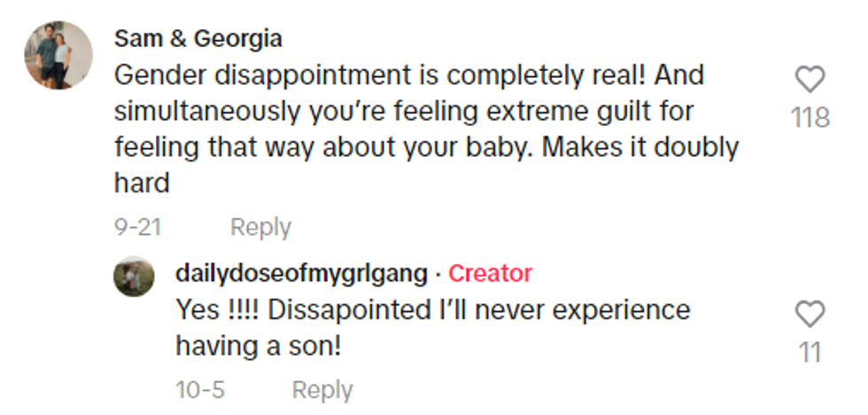The height and width of the screenshot is (415, 868).
Task: Visit the dailydoseofmygrlgang username link
Action: pos(301,273)
